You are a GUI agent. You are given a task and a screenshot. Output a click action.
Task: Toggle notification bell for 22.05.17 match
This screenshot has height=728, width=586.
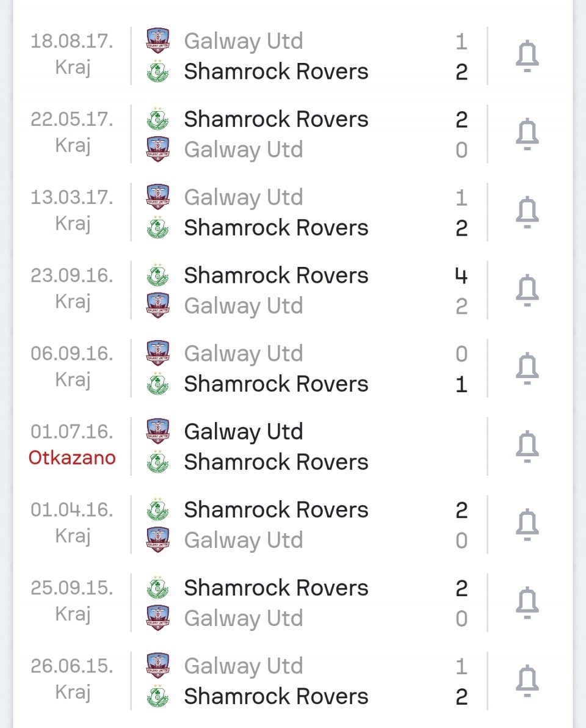(527, 134)
